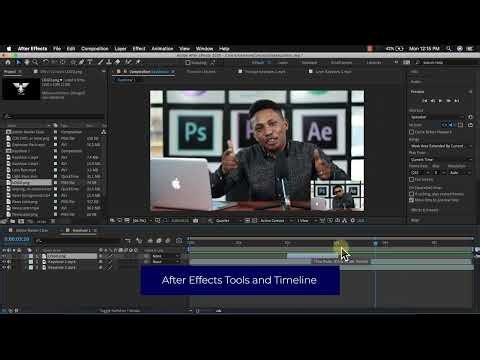This screenshot has height=360, width=480.
Task: Uncheck 'Move time to preview time'
Action: coord(412,200)
